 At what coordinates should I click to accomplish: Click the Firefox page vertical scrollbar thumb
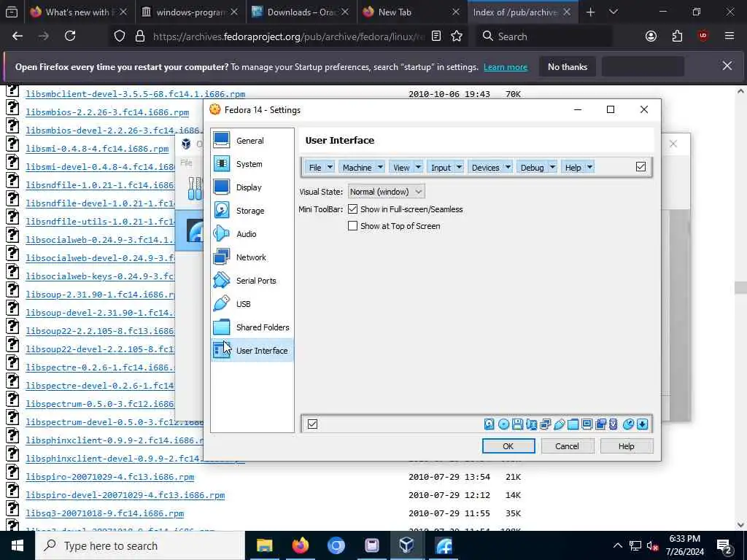[740, 287]
